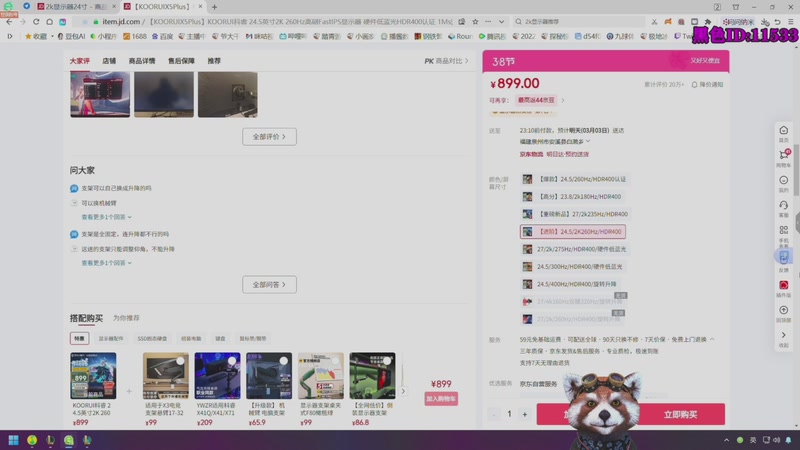Expand more answers under second question

pos(106,263)
